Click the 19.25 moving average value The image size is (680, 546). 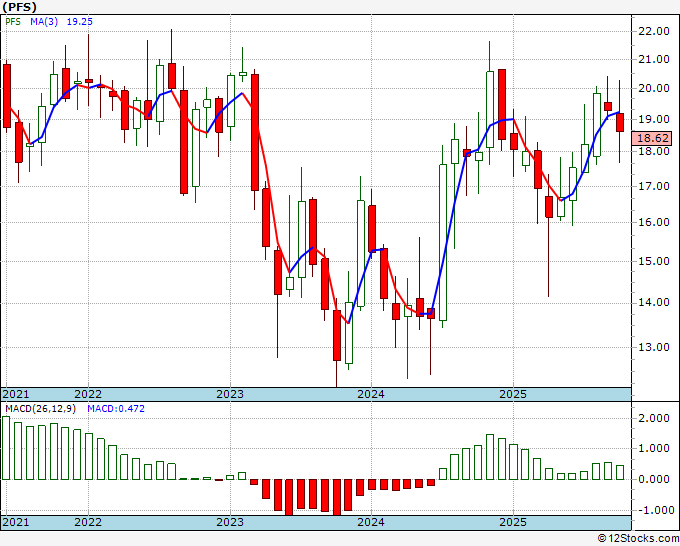(x=79, y=22)
